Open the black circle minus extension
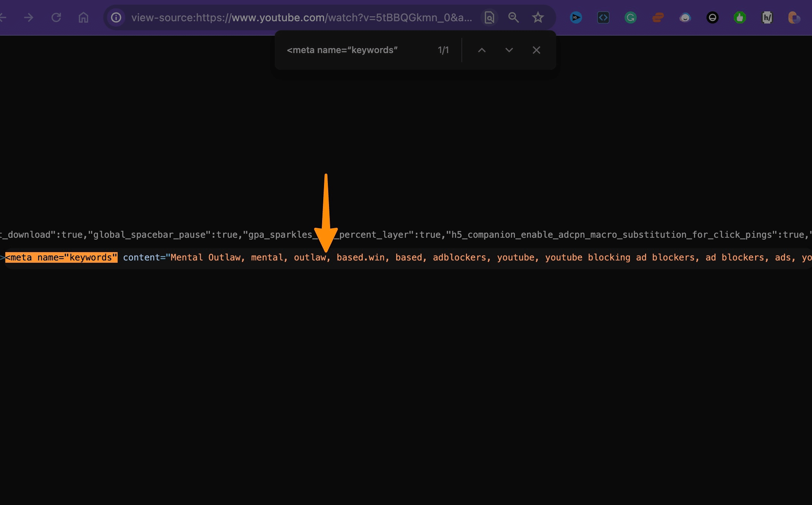Screen dimensions: 812x505 (x=713, y=17)
